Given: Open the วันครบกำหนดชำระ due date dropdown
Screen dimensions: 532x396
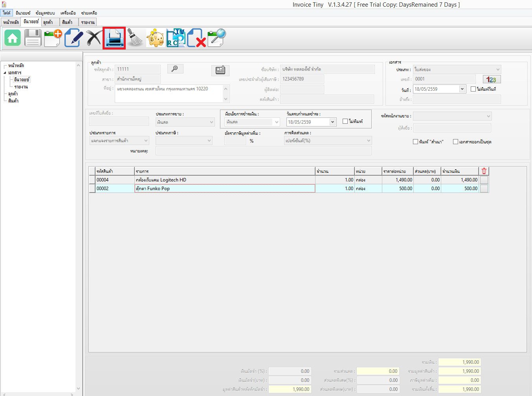Looking at the screenshot, I should pos(332,122).
